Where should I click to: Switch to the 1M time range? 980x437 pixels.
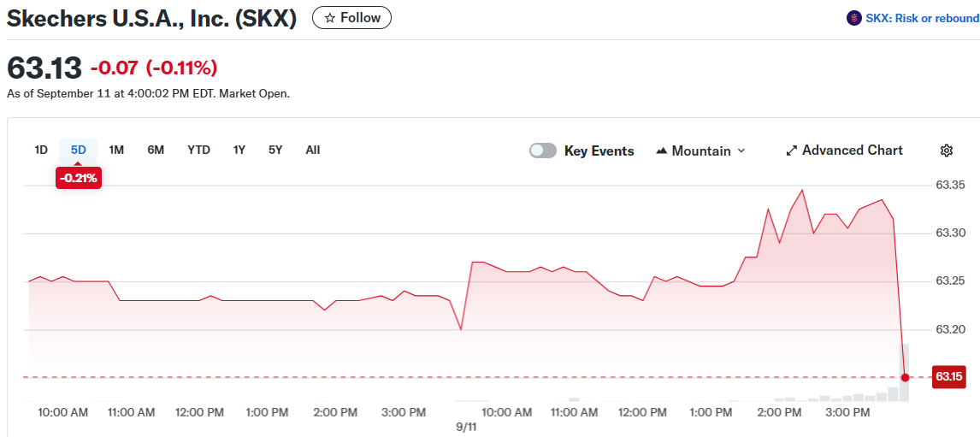(x=116, y=150)
